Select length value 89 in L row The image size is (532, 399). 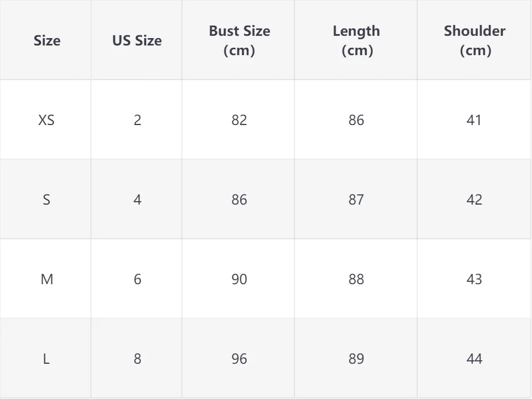(x=356, y=359)
